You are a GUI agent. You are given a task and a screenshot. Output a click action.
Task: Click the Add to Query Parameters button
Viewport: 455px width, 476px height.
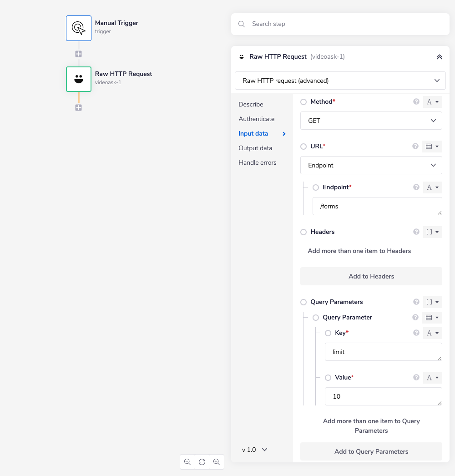tap(371, 451)
